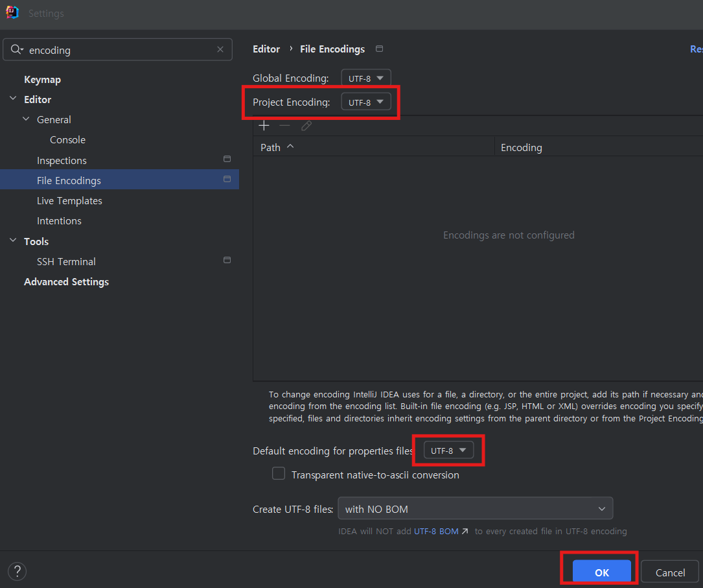Open Tools settings category
Viewport: 703px width, 588px height.
pyautogui.click(x=36, y=241)
